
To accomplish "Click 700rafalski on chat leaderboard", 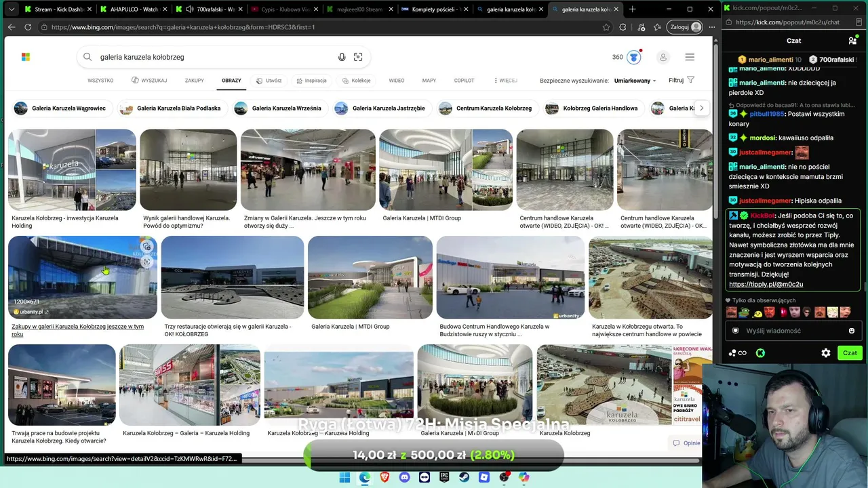I will pyautogui.click(x=837, y=60).
